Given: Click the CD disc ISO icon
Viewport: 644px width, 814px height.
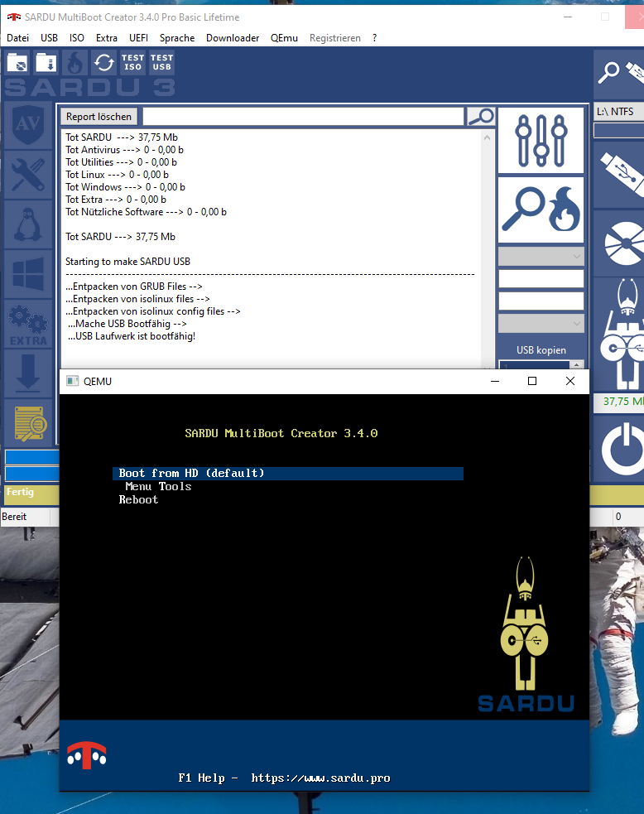Looking at the screenshot, I should click(x=620, y=243).
